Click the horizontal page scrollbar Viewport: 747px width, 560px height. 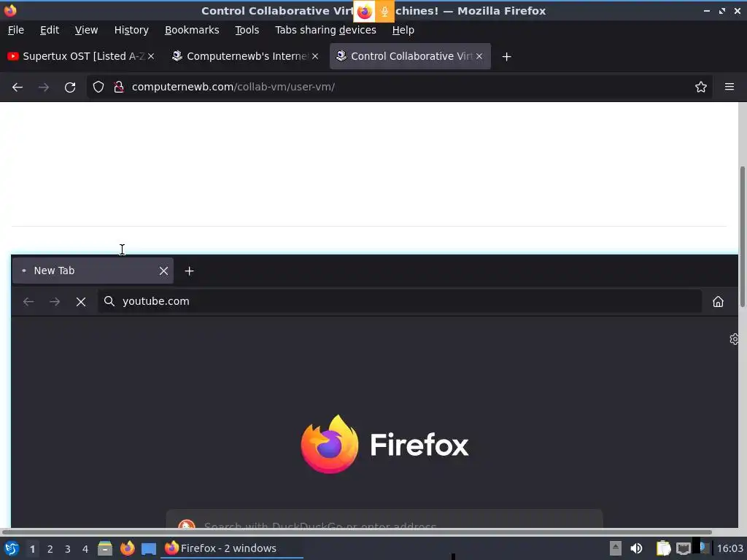coord(357,532)
